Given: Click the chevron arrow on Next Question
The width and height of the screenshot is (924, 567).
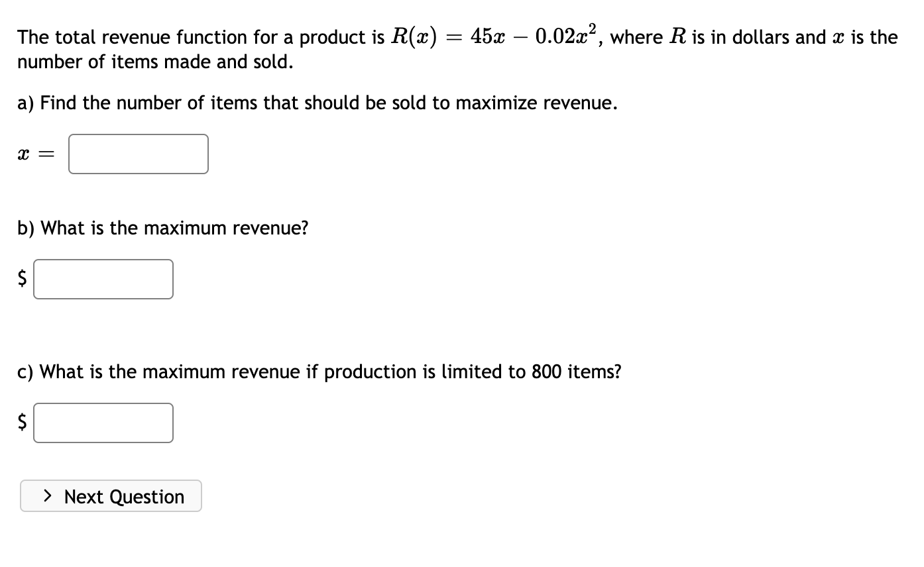Looking at the screenshot, I should click(x=48, y=496).
